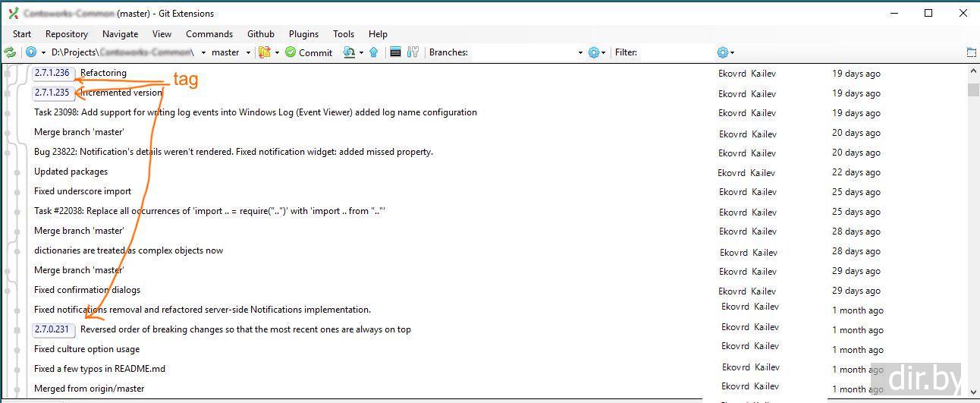Screen dimensions: 980x403
Task: Select the 'Bug 23822' notification commit
Action: pos(234,152)
